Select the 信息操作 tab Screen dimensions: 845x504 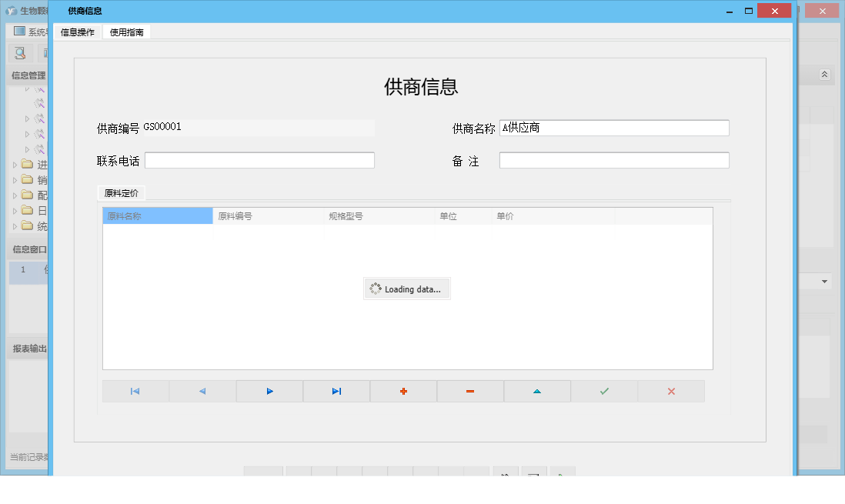coord(77,32)
